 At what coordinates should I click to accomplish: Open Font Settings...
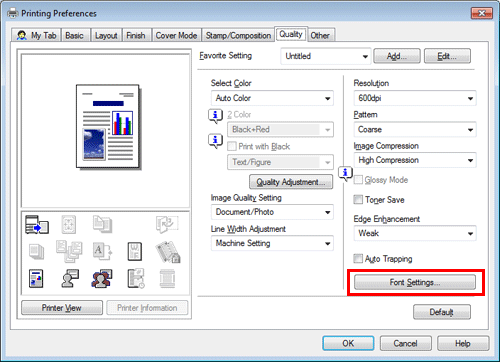point(415,282)
